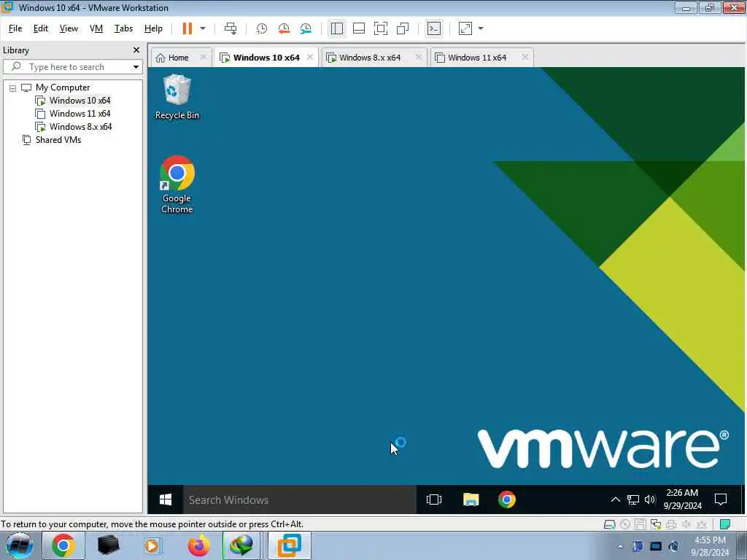The image size is (747, 560).
Task: Open the host Windows 7 Start orb
Action: [20, 545]
